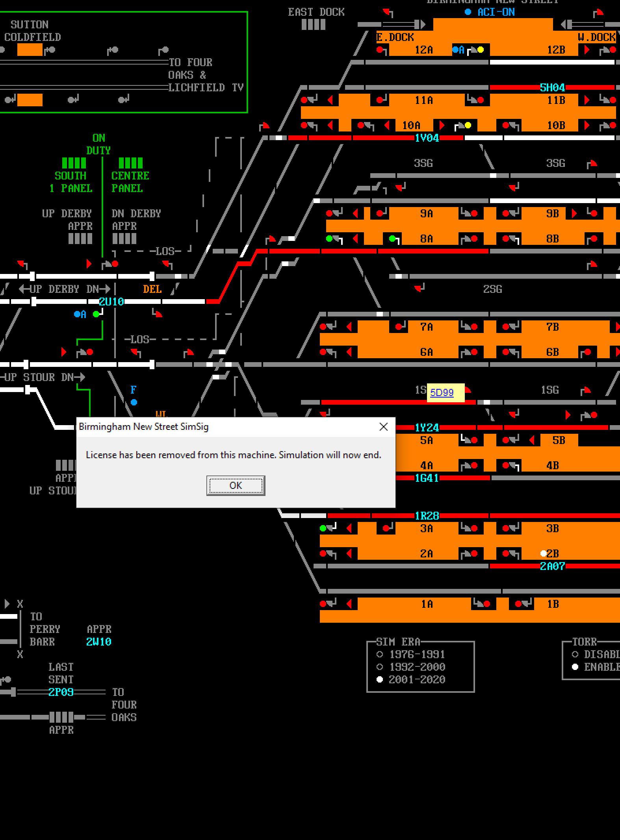620x840 pixels.
Task: Click the Up Derby approach indicator bars
Action: tap(80, 239)
